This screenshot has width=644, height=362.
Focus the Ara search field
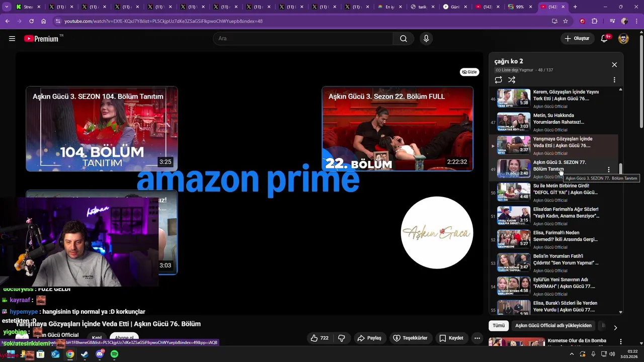pos(303,39)
